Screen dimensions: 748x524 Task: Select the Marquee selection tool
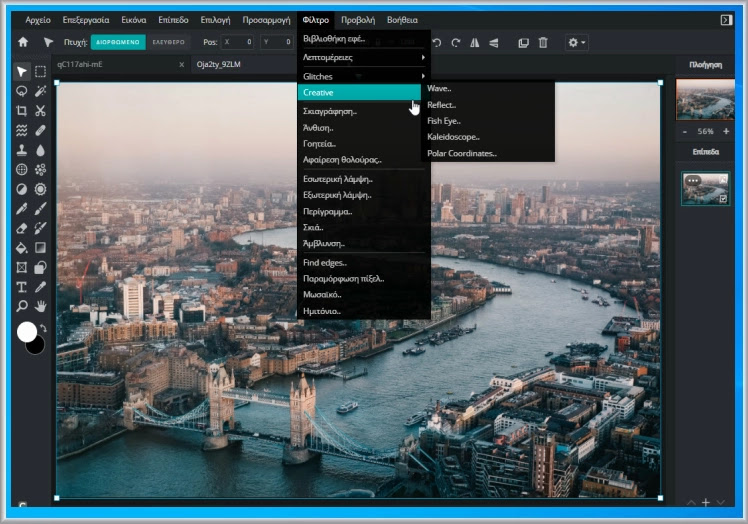point(41,72)
